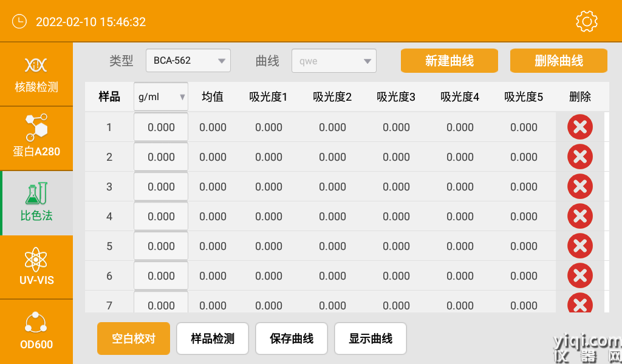Click the 删除曲线 button
622x364 pixels.
click(x=559, y=61)
